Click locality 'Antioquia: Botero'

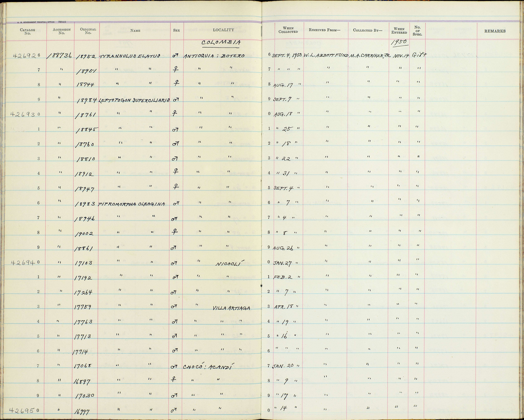click(214, 56)
